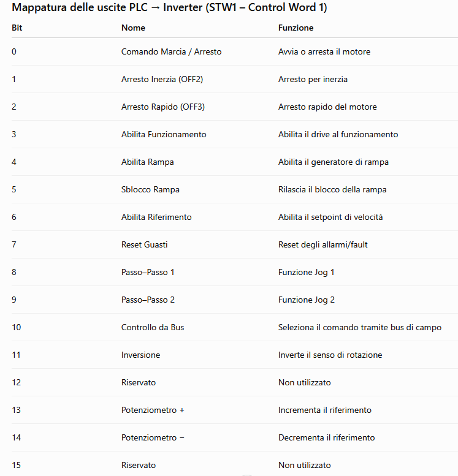Select the Reset Guasti entry
The height and width of the screenshot is (476, 458).
point(144,244)
